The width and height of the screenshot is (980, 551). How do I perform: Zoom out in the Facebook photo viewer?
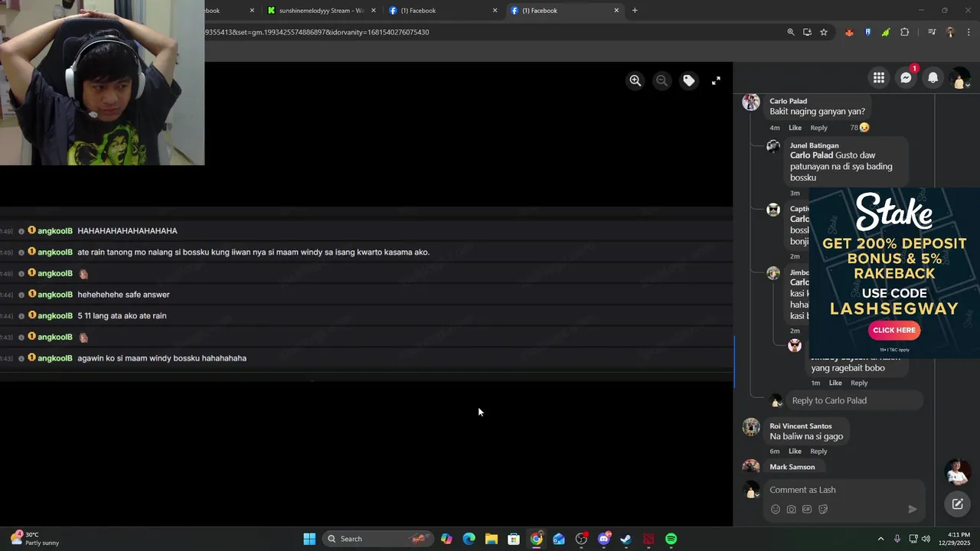(662, 80)
